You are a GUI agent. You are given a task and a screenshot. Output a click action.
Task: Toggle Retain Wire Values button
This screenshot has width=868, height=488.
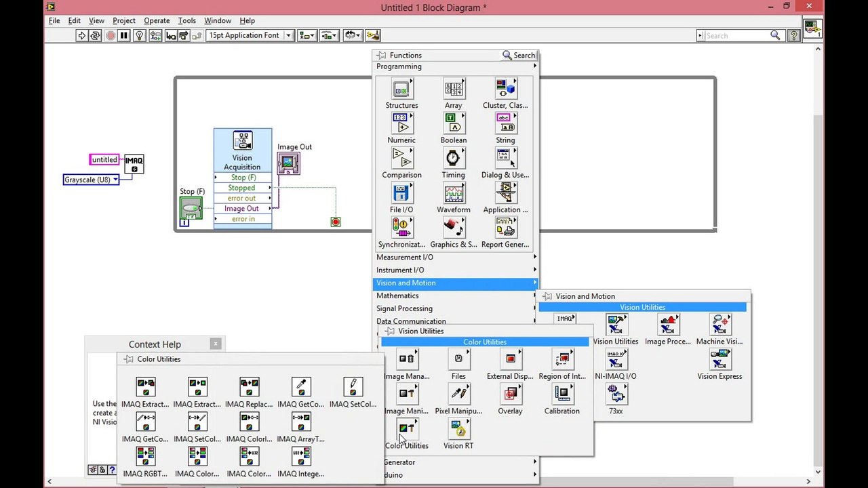155,35
